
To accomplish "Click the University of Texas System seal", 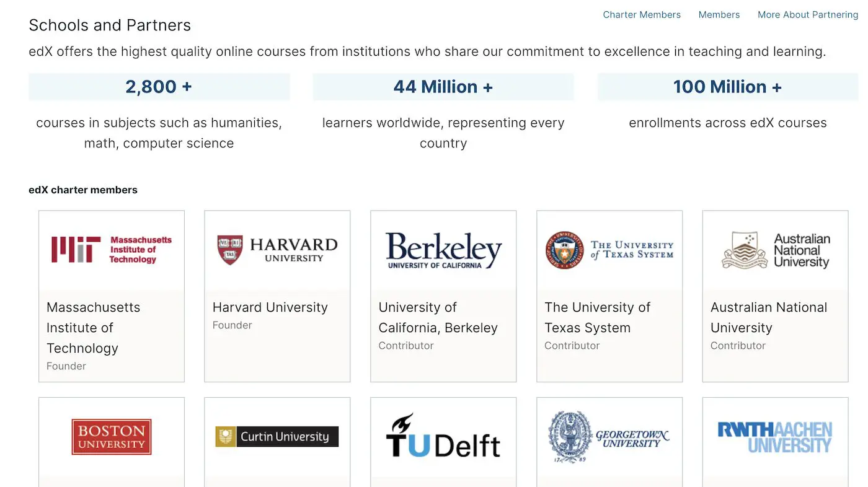I will pos(609,250).
